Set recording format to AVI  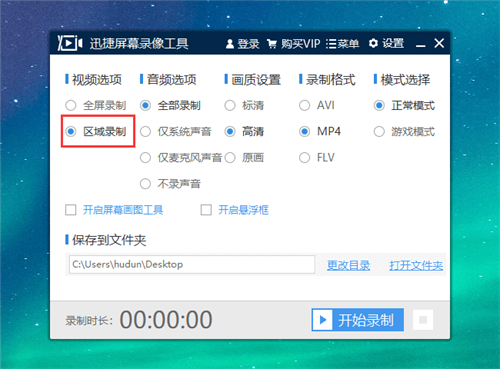(x=317, y=106)
